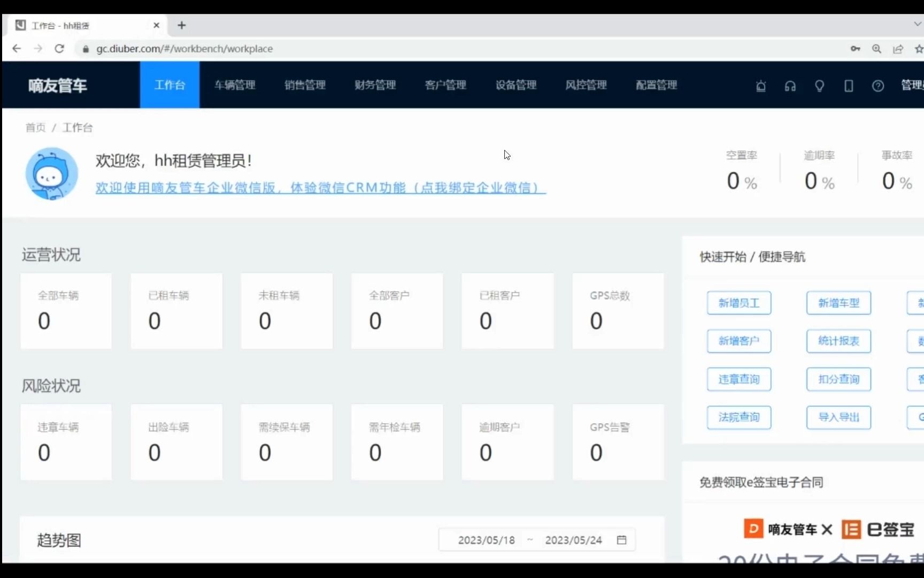Click the 嘀友管车 logo
Viewport: 924px width, 578px height.
pyautogui.click(x=58, y=86)
